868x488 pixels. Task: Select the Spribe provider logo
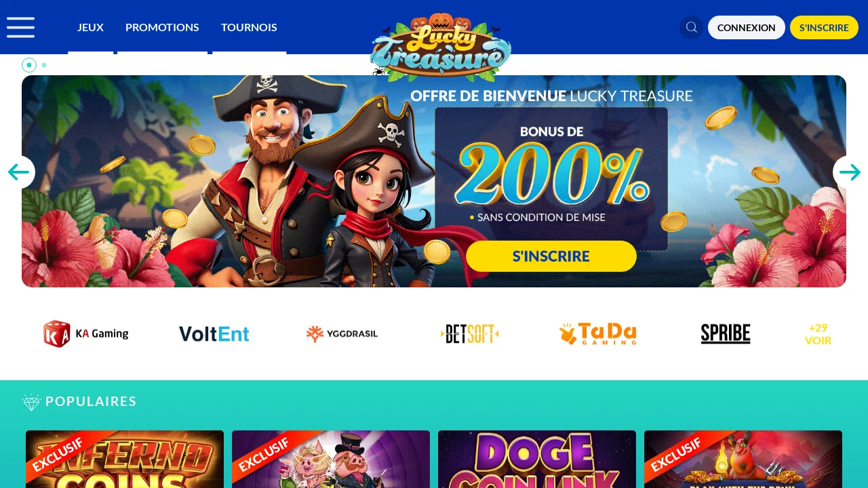point(726,333)
